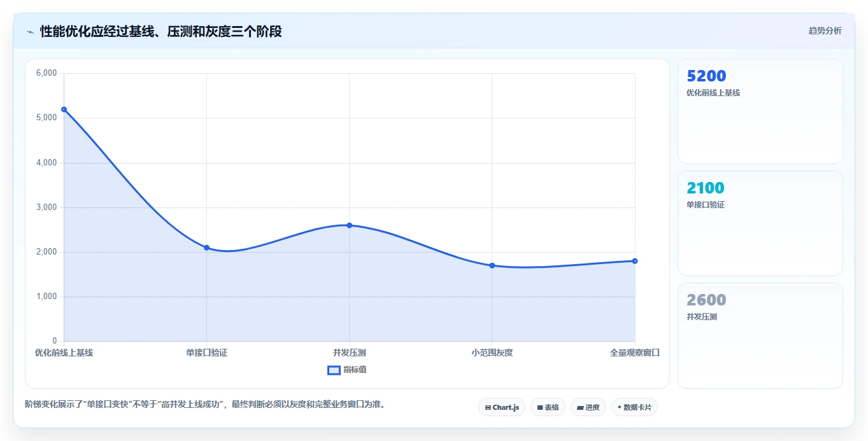
Task: Click y-axis value 4,000
Action: (46, 163)
